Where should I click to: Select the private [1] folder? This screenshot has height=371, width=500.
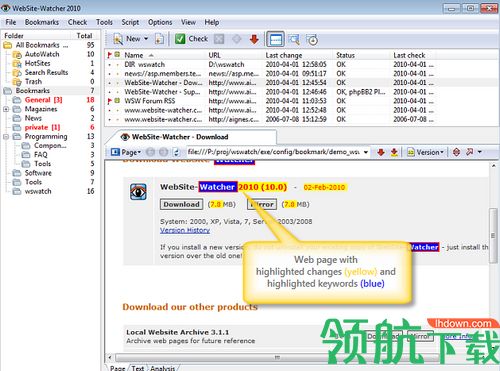click(x=42, y=127)
